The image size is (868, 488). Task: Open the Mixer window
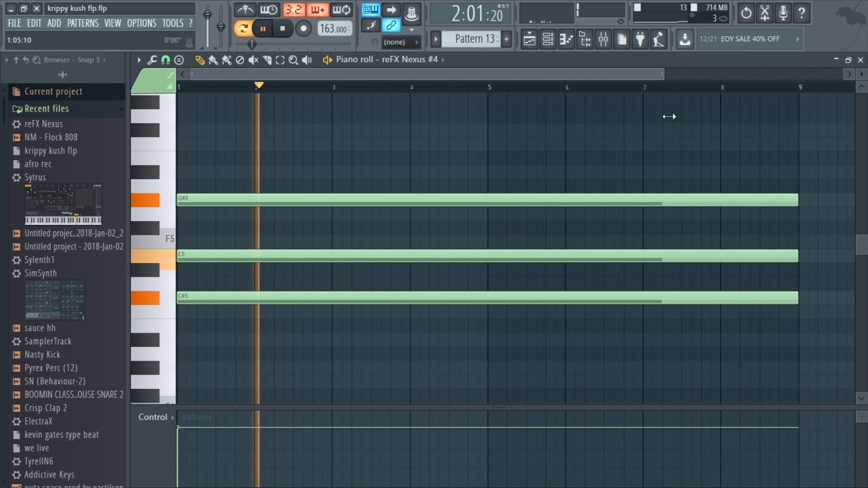(603, 39)
